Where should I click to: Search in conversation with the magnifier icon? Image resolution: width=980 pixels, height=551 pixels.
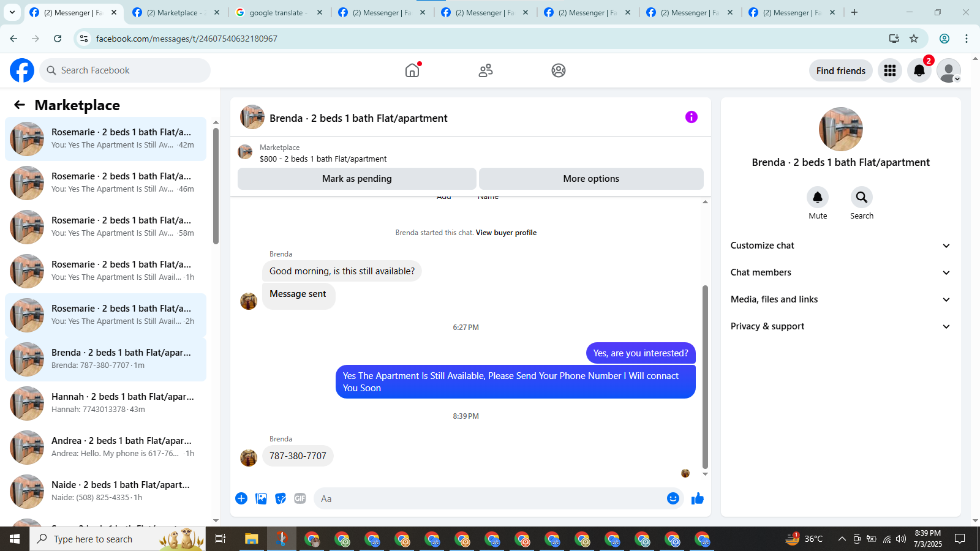coord(862,197)
